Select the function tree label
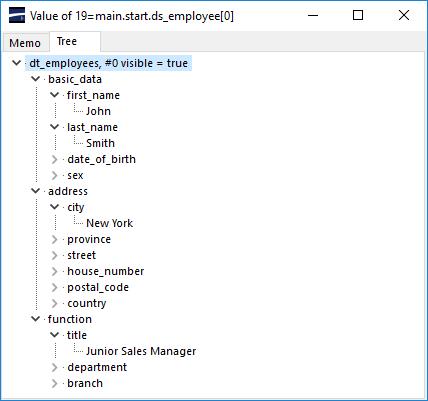 [70, 319]
